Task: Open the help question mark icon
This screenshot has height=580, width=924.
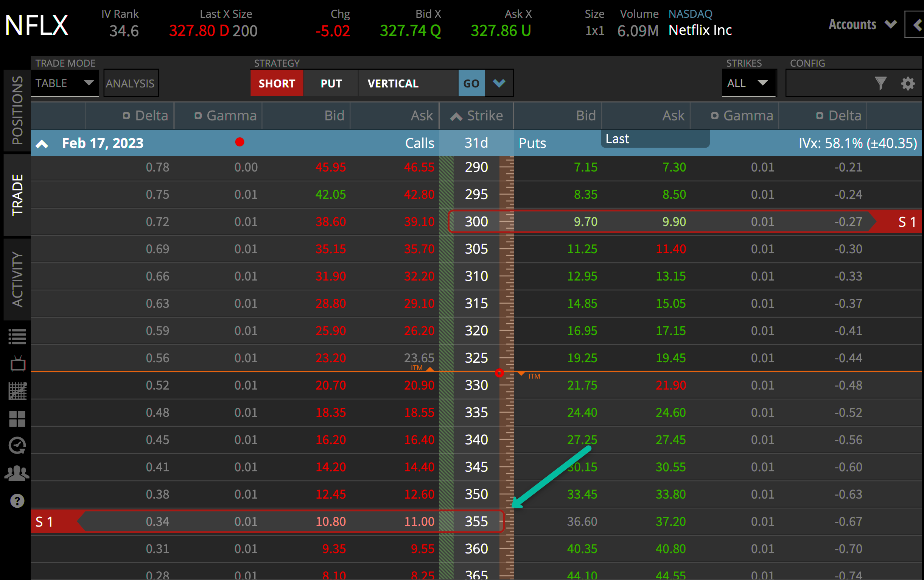Action: [x=17, y=500]
